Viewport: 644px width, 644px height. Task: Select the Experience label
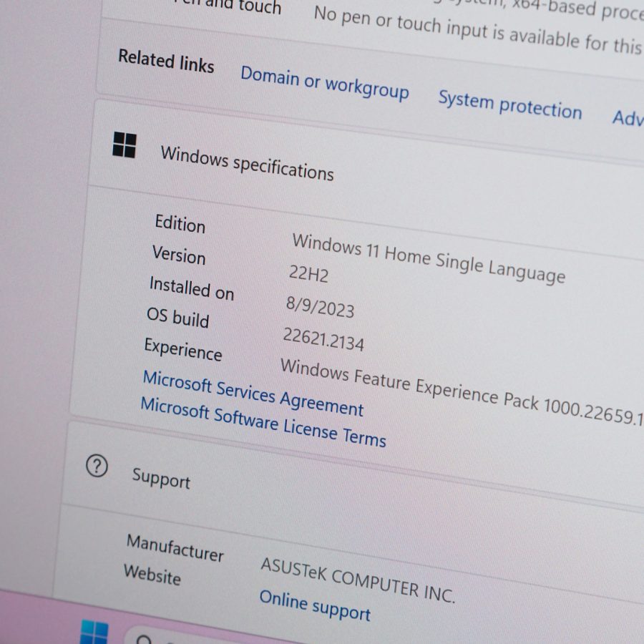click(182, 349)
